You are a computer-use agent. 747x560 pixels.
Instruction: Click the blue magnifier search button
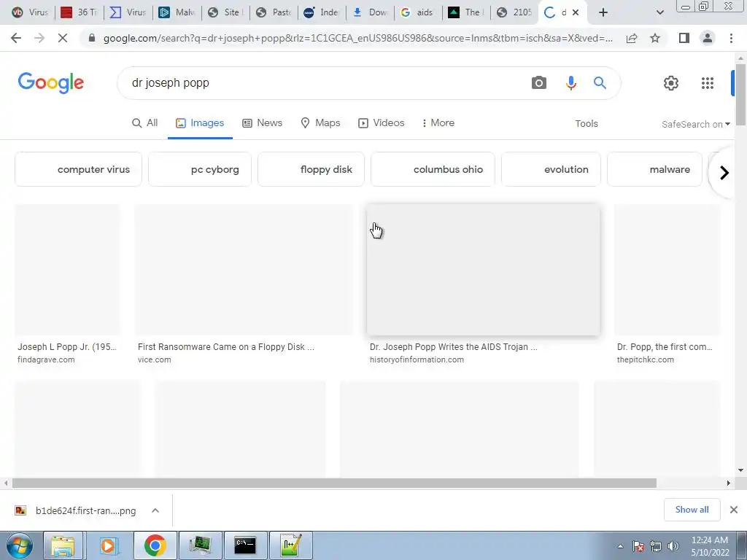tap(600, 83)
